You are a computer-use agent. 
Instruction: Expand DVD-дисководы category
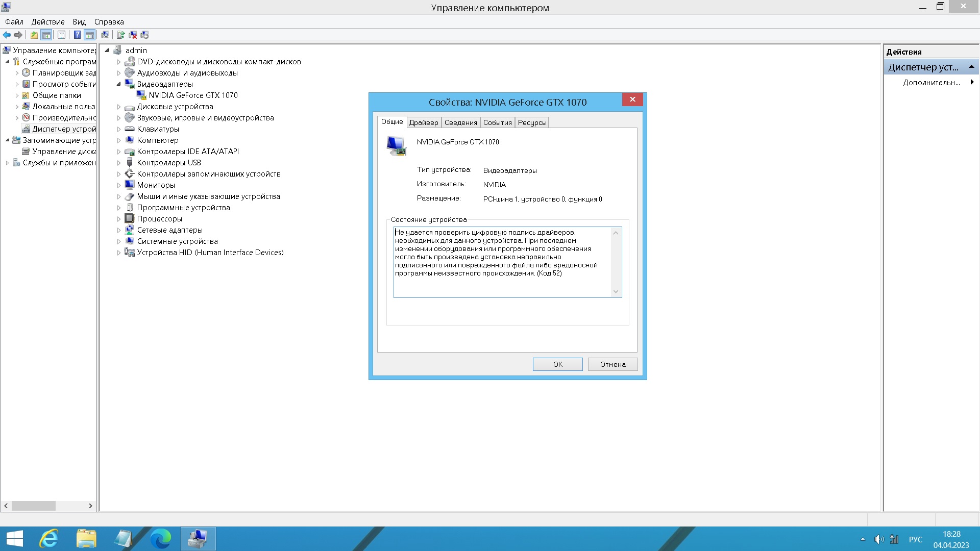119,62
